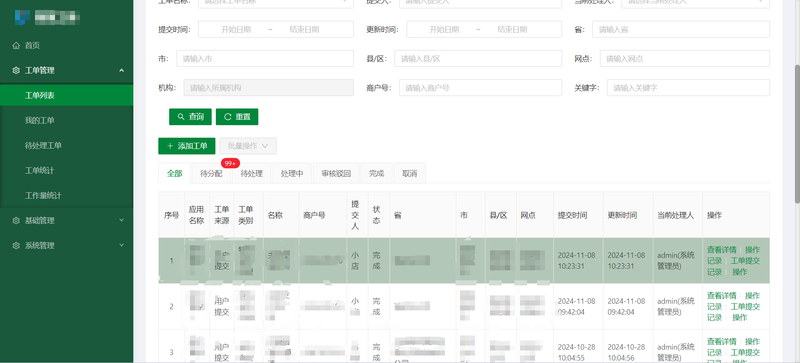
Task: Open the 工单名称 dropdown
Action: click(276, 3)
